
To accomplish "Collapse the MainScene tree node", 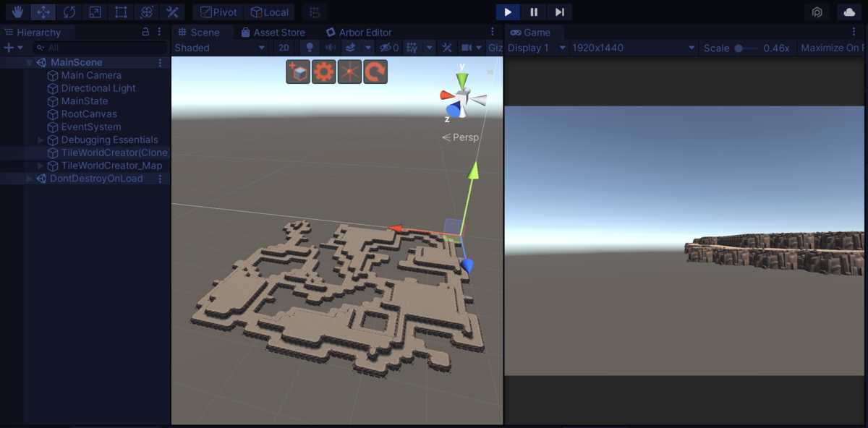I will [30, 62].
